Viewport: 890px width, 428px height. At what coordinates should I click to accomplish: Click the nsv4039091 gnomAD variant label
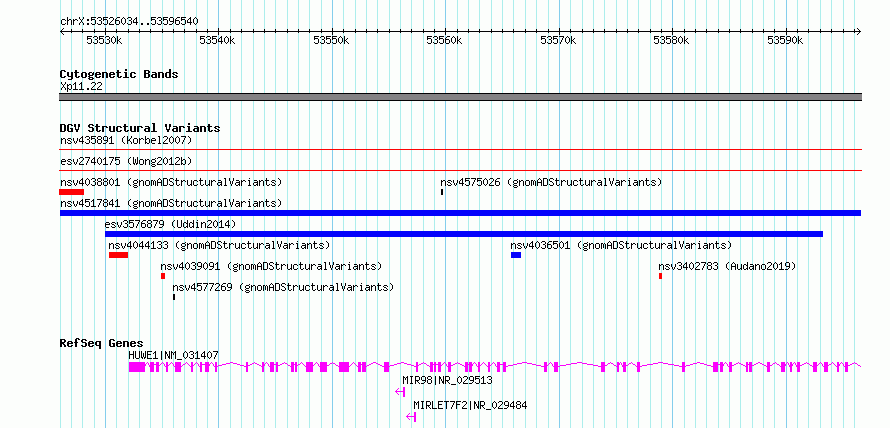(x=271, y=266)
